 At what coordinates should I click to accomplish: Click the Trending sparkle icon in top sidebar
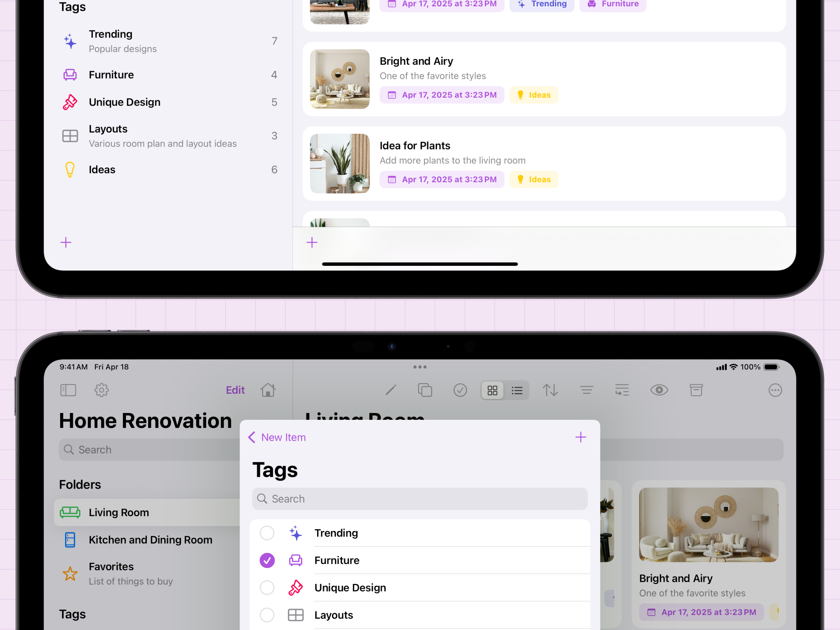(70, 41)
